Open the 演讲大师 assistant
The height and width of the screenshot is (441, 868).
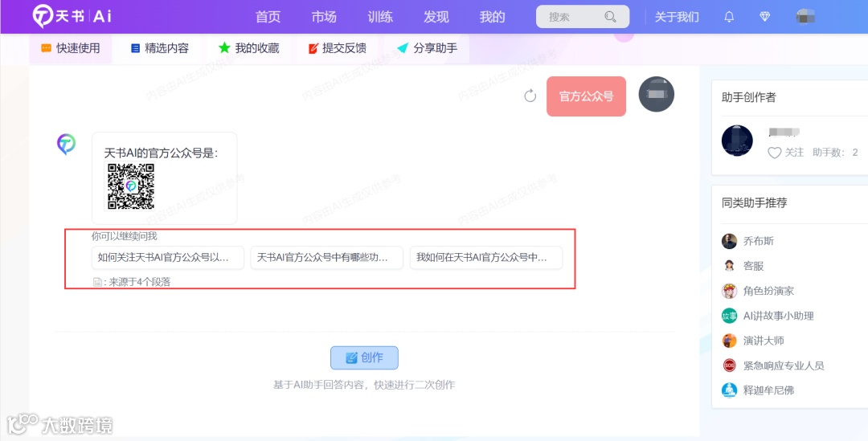(764, 341)
